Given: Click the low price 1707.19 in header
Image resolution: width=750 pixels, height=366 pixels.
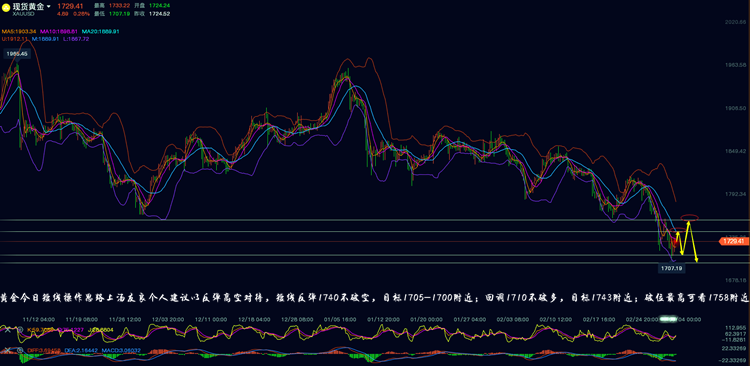Looking at the screenshot, I should point(119,14).
